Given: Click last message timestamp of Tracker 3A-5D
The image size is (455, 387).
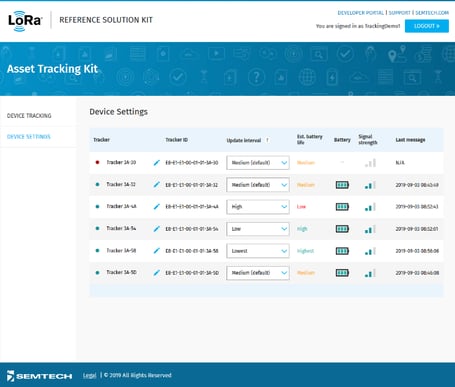Looking at the screenshot, I should [417, 273].
